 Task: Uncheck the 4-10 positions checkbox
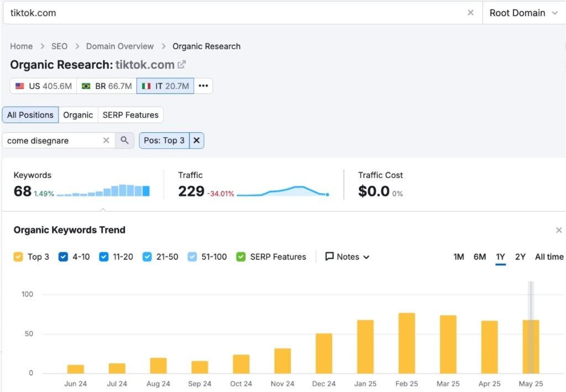pyautogui.click(x=63, y=257)
